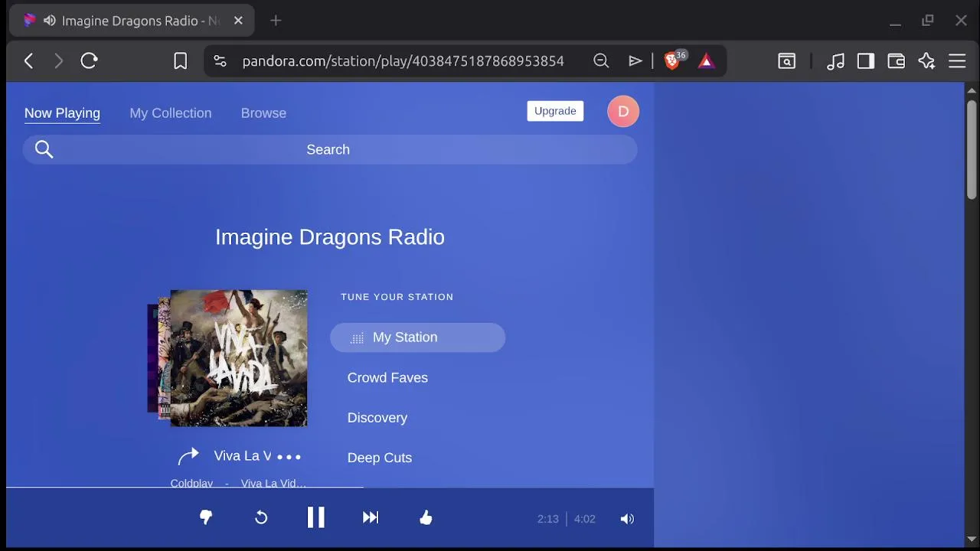Open Leo AI sparkle icon
Image resolution: width=980 pixels, height=551 pixels.
pos(927,61)
